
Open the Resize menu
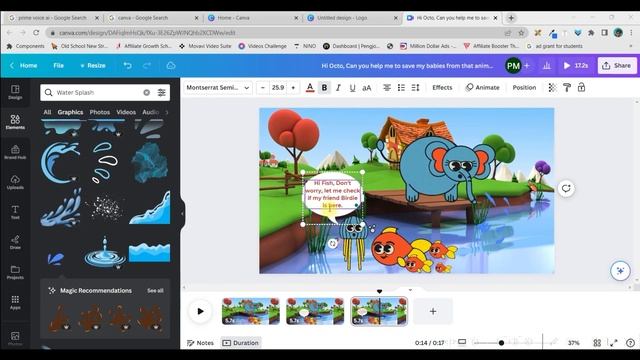[93, 65]
